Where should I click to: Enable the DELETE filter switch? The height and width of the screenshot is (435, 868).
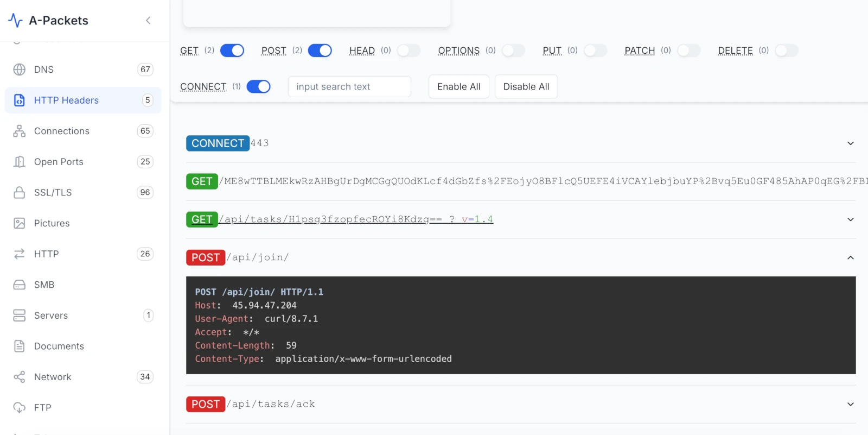coord(787,51)
